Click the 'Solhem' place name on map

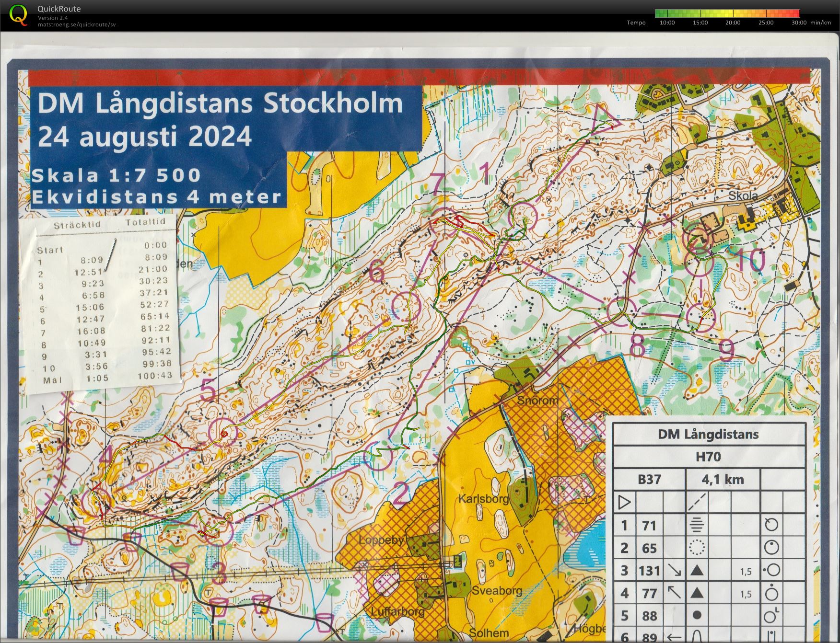tap(489, 633)
